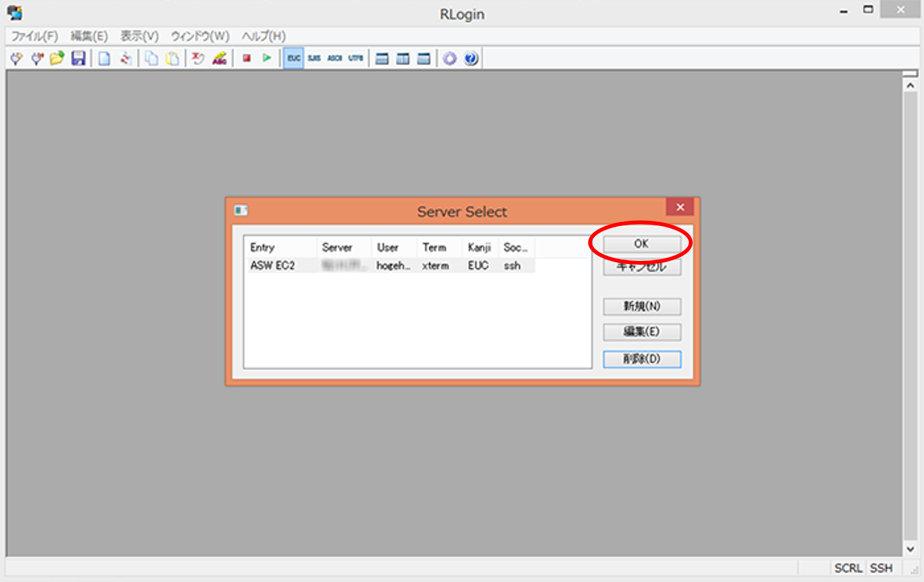The width and height of the screenshot is (924, 582).
Task: Sort by the Soc.. column header
Action: point(516,248)
